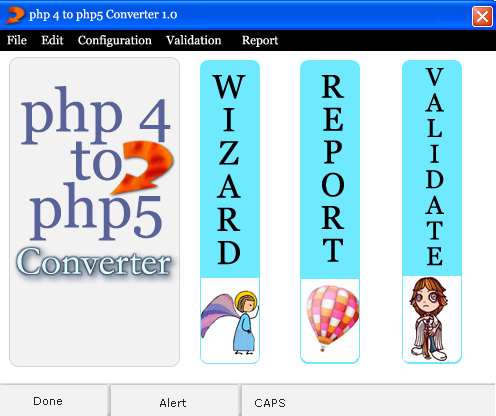
Task: Click the angel icon under WIZARD
Action: [x=230, y=322]
